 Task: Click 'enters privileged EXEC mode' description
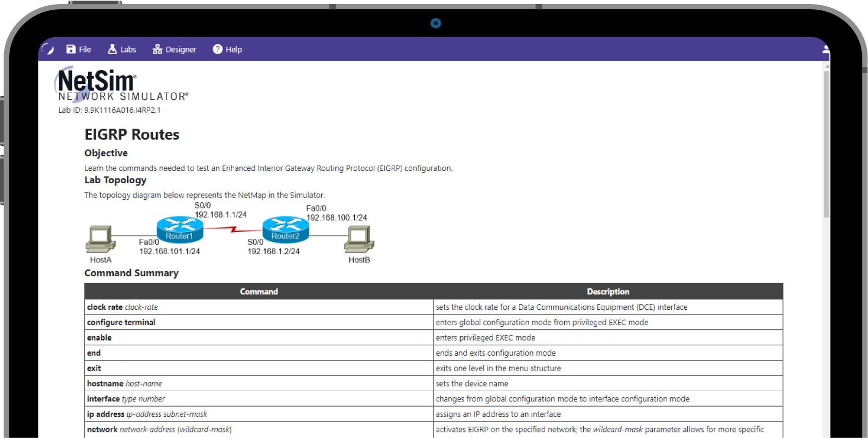click(608, 338)
